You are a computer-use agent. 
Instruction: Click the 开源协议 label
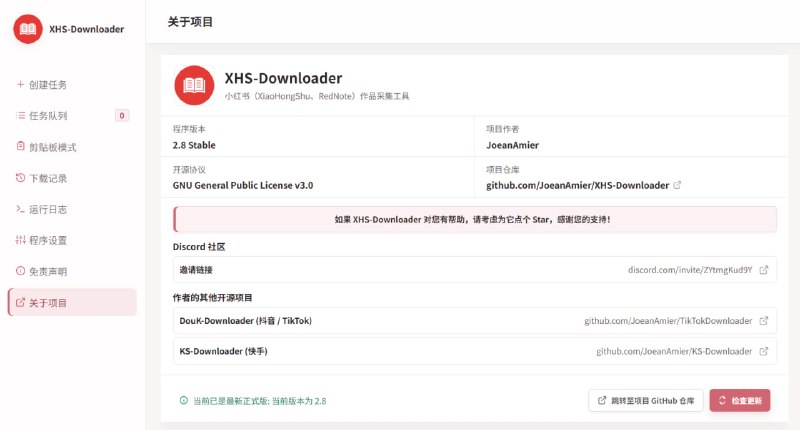click(189, 169)
